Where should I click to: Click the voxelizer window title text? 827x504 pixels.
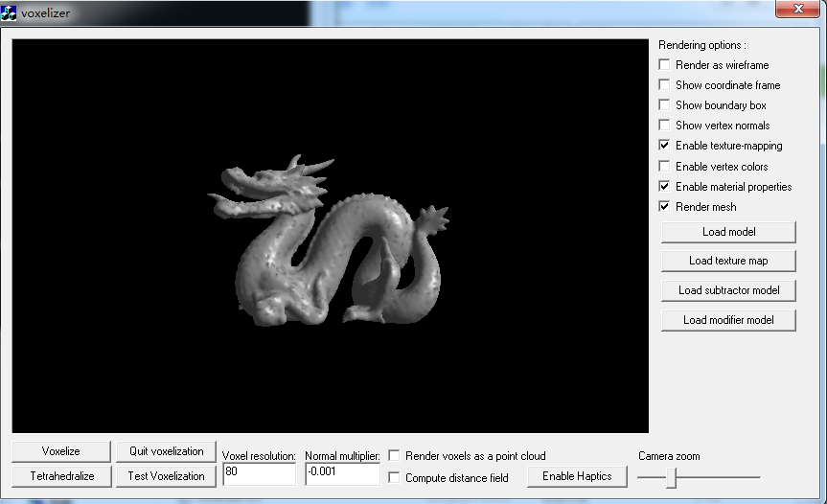click(45, 13)
